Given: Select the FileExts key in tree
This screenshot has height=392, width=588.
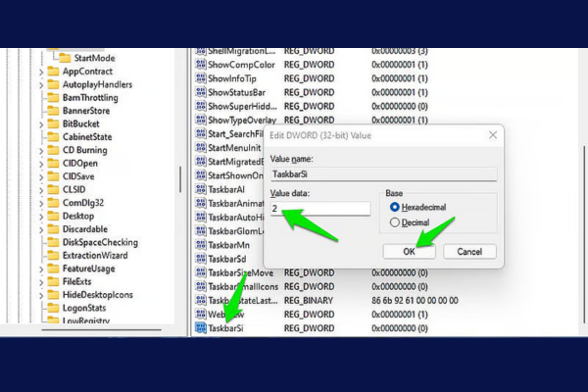Looking at the screenshot, I should [76, 281].
